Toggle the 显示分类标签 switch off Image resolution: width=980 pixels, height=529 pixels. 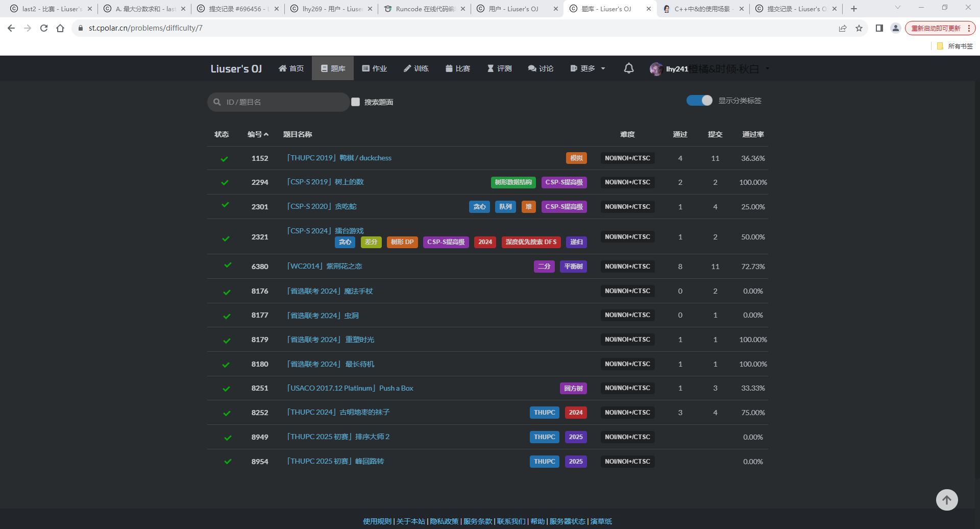699,101
